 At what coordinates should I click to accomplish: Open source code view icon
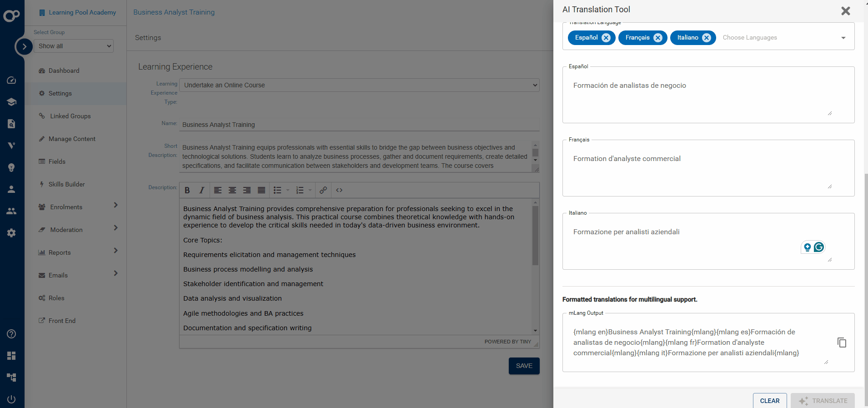pyautogui.click(x=339, y=190)
